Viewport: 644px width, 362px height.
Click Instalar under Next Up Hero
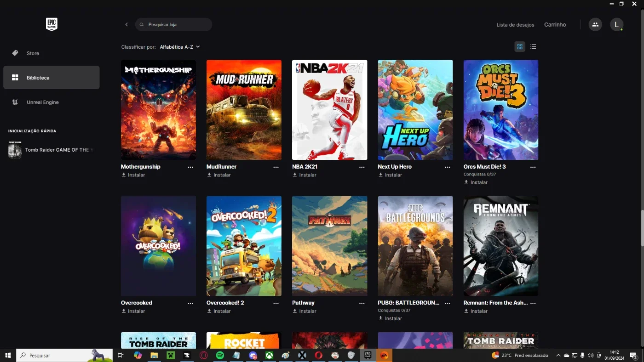pyautogui.click(x=390, y=175)
